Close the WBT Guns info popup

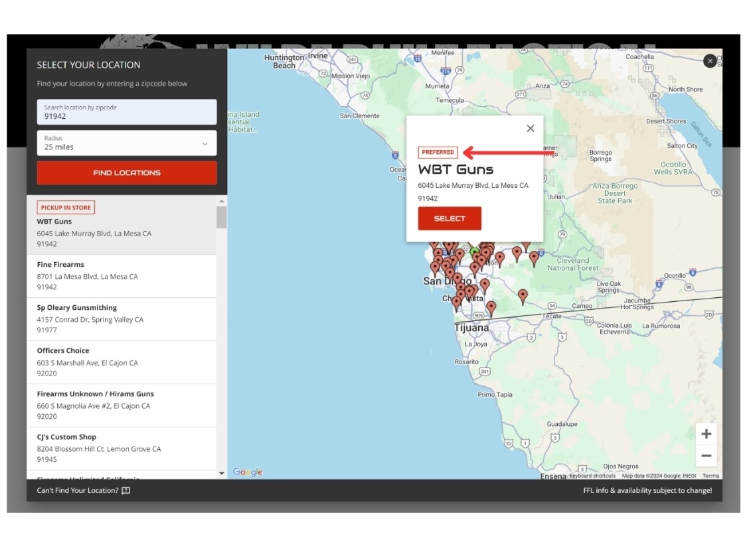tap(531, 128)
